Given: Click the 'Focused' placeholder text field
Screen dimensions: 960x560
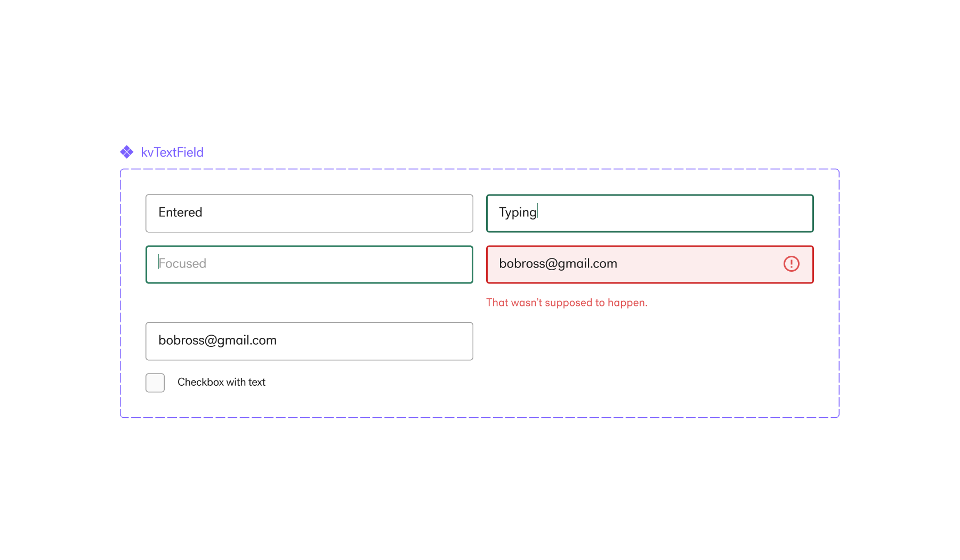Looking at the screenshot, I should point(309,264).
